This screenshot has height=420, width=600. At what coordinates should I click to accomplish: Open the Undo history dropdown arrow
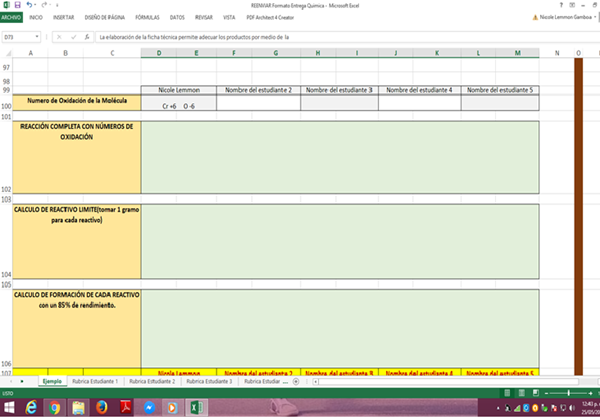(35, 5)
